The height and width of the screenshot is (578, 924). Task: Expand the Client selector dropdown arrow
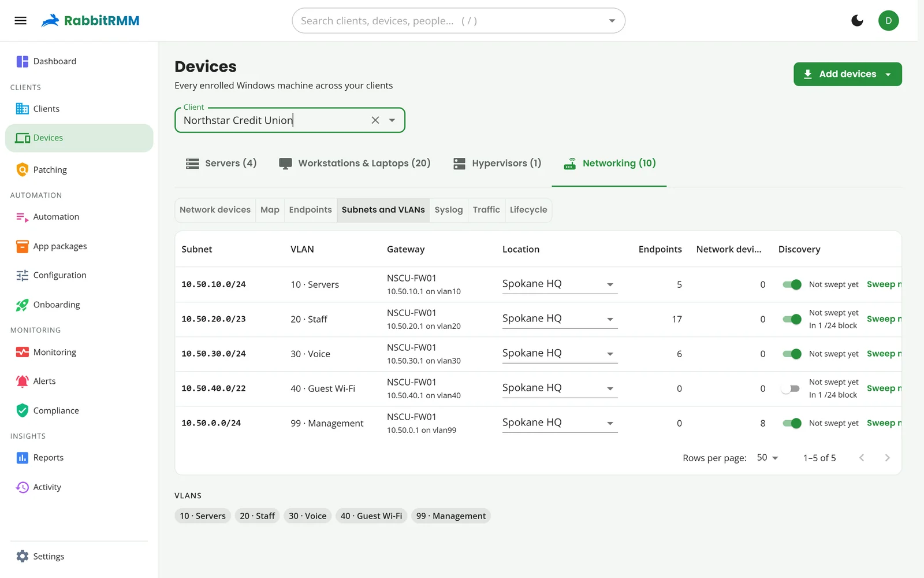[392, 120]
